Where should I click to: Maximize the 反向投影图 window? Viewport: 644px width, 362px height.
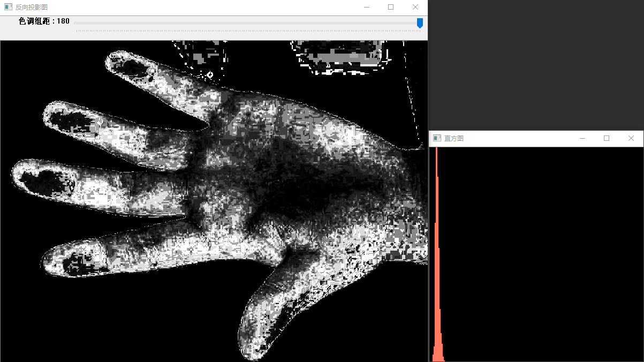[x=391, y=7]
